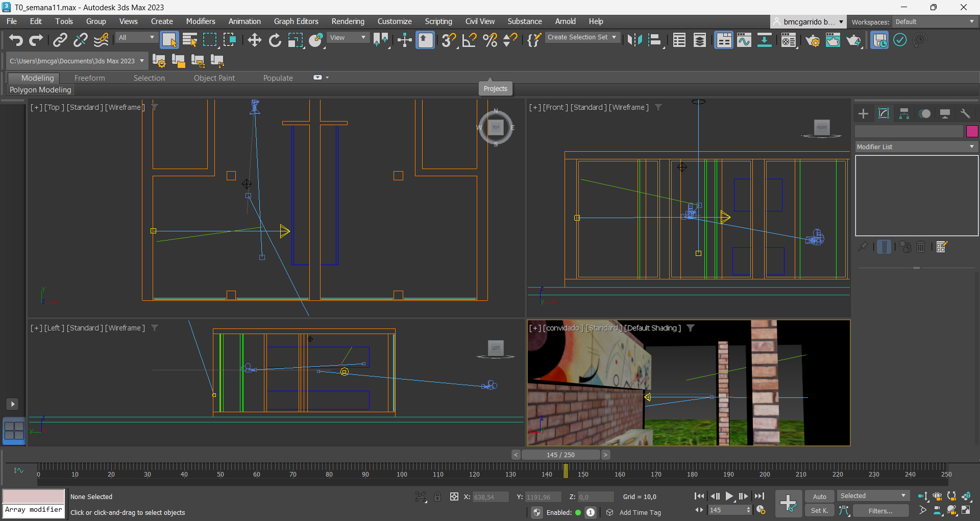Viewport: 980px width, 521px height.
Task: Open the Rendering menu
Action: (348, 21)
